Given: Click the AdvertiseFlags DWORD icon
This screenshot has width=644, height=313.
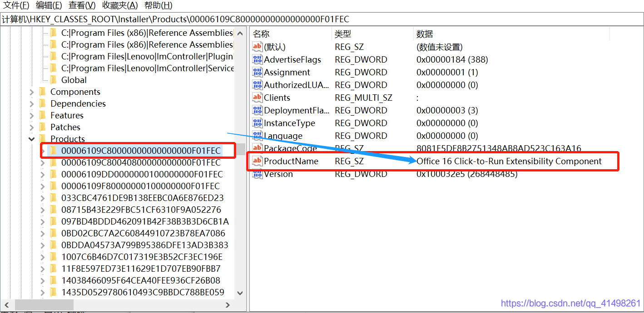Looking at the screenshot, I should tap(258, 59).
